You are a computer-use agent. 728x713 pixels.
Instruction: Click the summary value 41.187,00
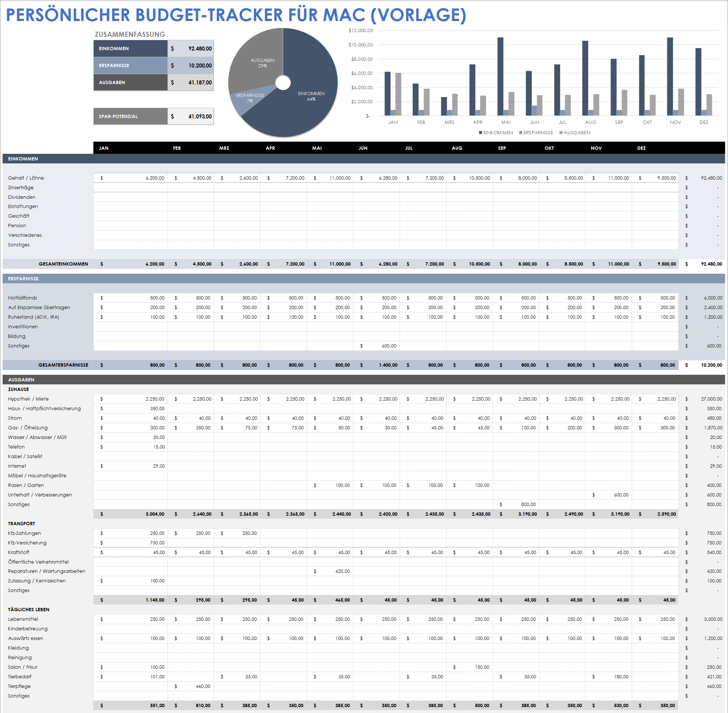pos(191,82)
